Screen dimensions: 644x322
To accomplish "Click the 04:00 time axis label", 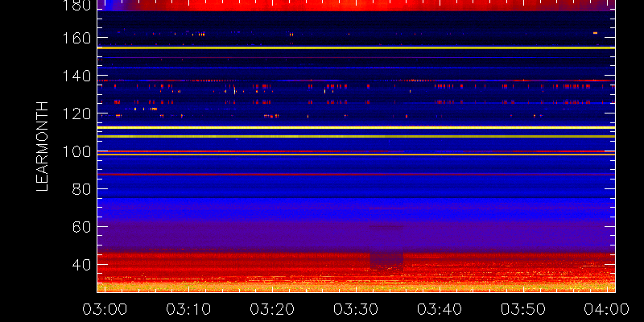I will pos(607,309).
